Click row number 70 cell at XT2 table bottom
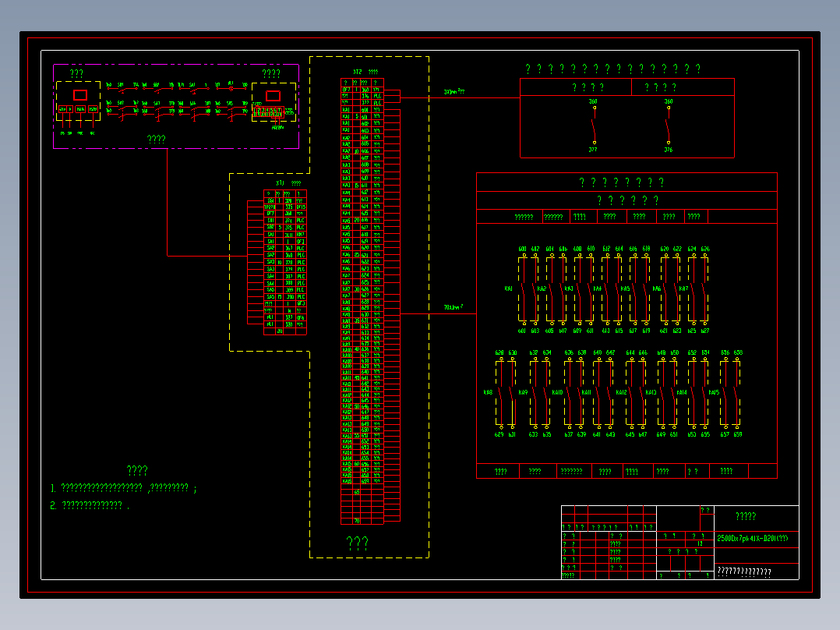Image resolution: width=840 pixels, height=630 pixels. tap(357, 521)
